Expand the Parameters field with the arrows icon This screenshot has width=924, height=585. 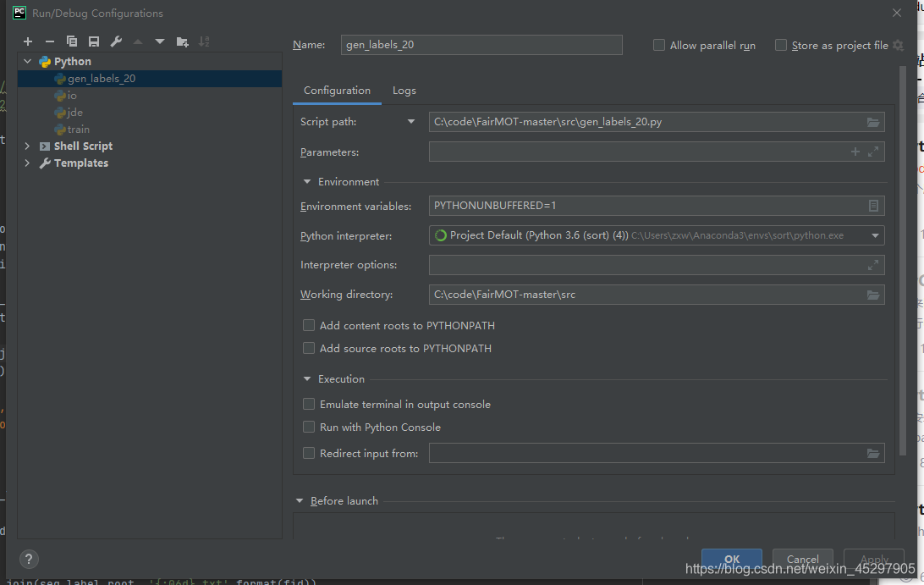[872, 152]
